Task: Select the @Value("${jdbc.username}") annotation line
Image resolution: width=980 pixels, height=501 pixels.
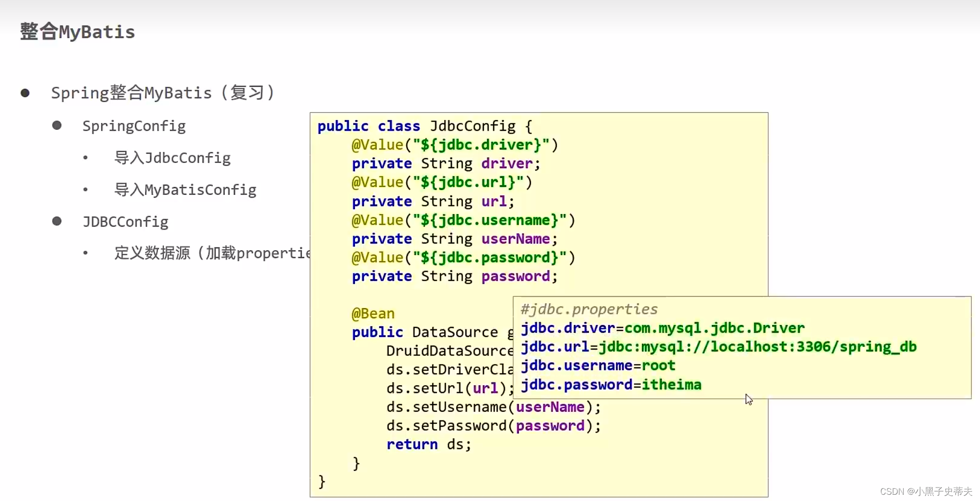Action: pos(463,220)
